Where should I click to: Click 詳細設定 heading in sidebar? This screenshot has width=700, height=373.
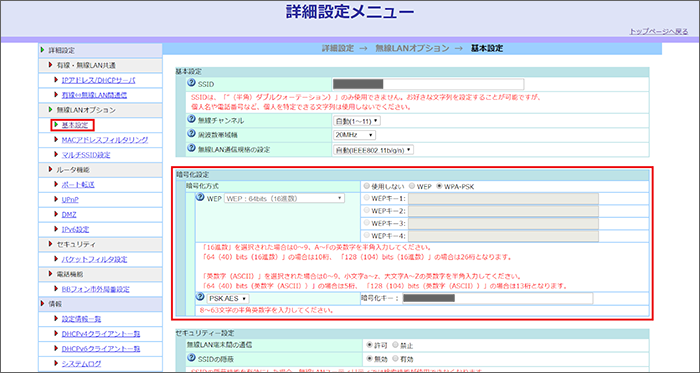tap(62, 50)
